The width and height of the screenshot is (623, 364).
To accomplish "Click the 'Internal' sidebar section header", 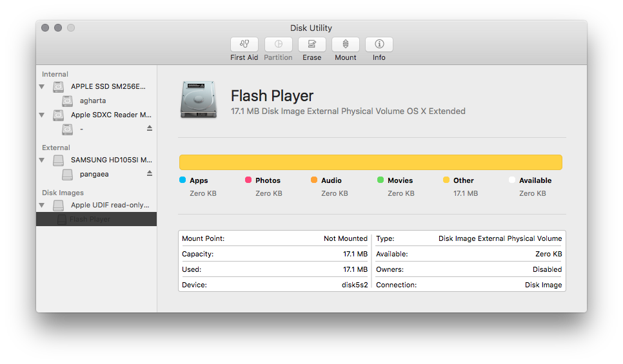I will 55,74.
